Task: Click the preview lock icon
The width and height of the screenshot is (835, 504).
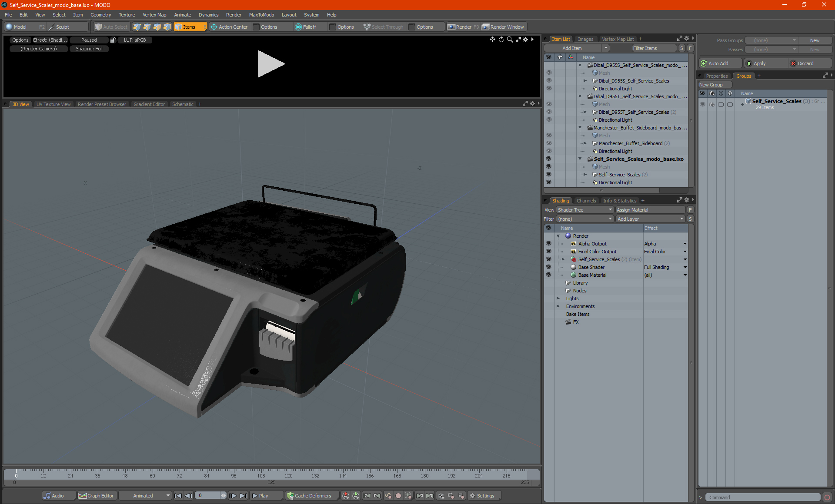Action: coord(113,40)
